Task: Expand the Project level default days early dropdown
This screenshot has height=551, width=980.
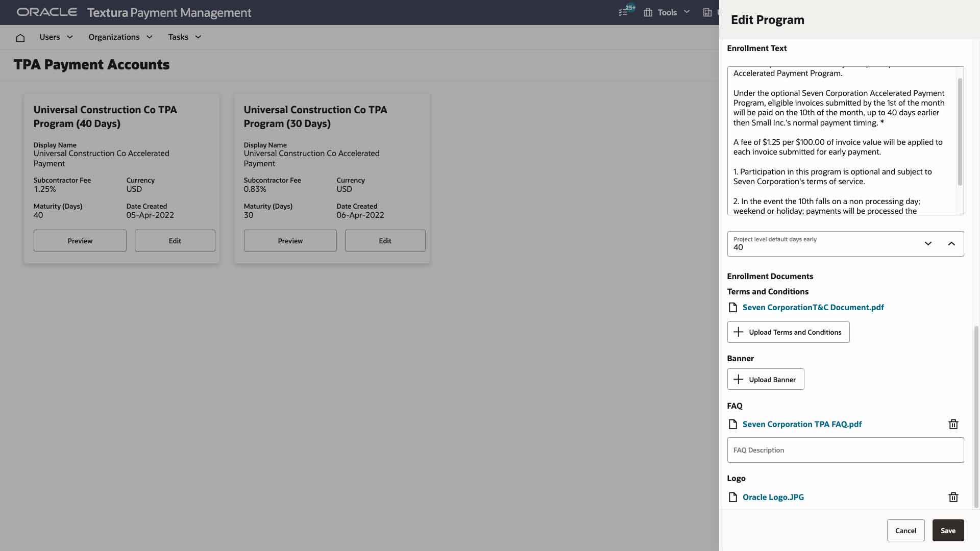Action: click(x=928, y=243)
